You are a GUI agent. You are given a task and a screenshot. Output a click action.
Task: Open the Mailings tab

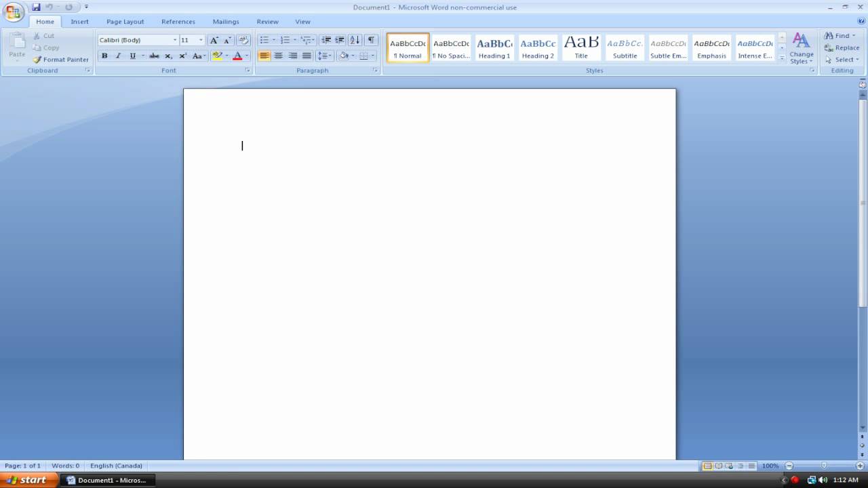point(226,22)
